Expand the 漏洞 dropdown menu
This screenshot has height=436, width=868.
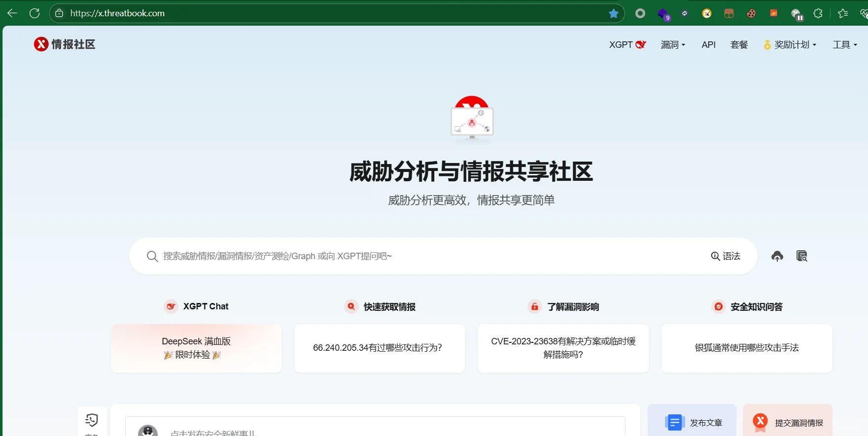coord(673,45)
